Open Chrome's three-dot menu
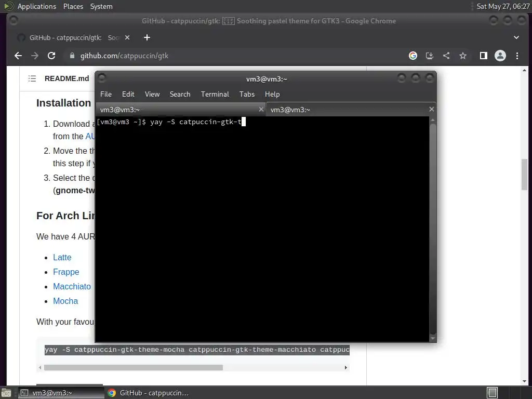The height and width of the screenshot is (399, 532). pos(517,56)
